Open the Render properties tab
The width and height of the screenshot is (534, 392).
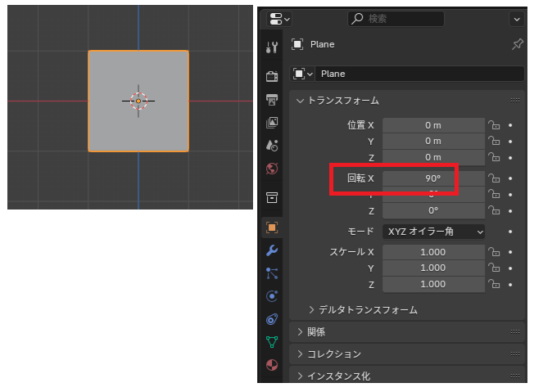(272, 76)
